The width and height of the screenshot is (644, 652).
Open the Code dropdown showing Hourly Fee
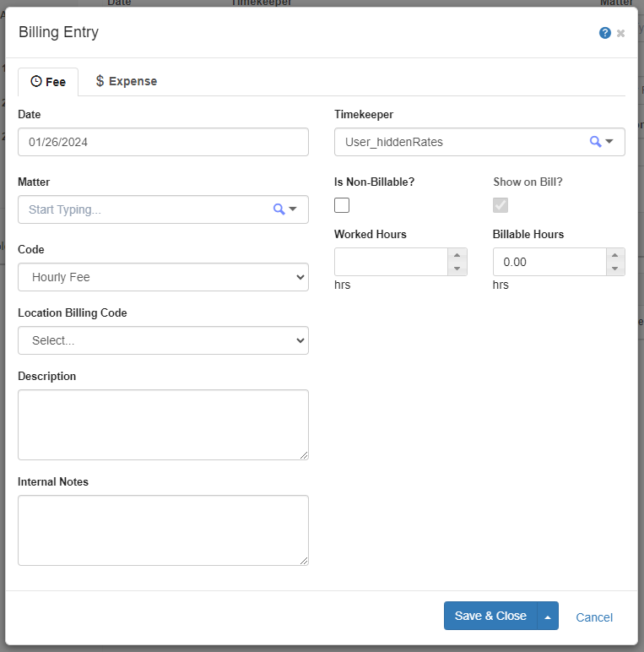click(163, 277)
